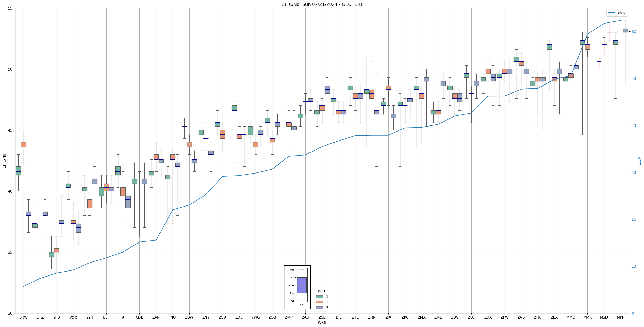Click the 20 tick on right ELEV axis
644x327 pixels.
click(x=633, y=219)
